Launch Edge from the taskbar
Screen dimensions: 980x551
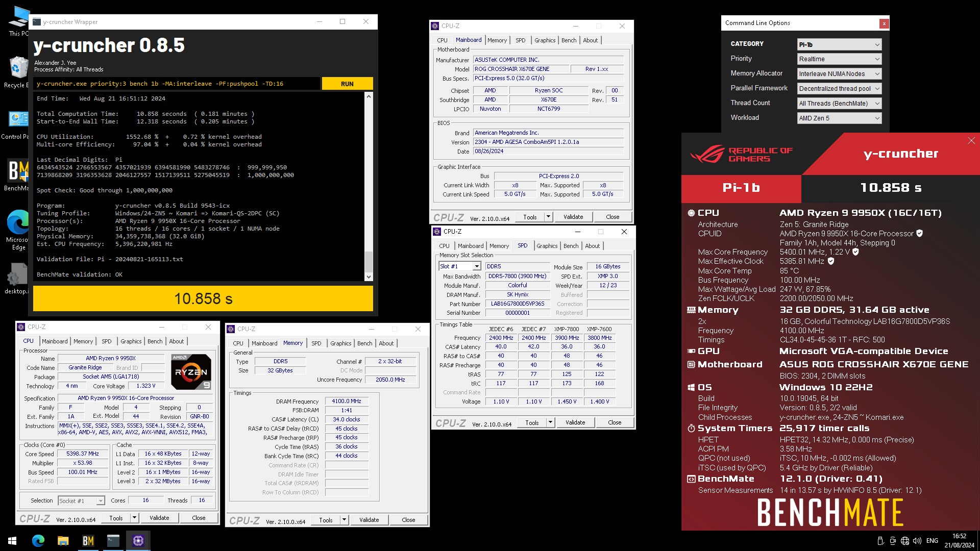[38, 541]
